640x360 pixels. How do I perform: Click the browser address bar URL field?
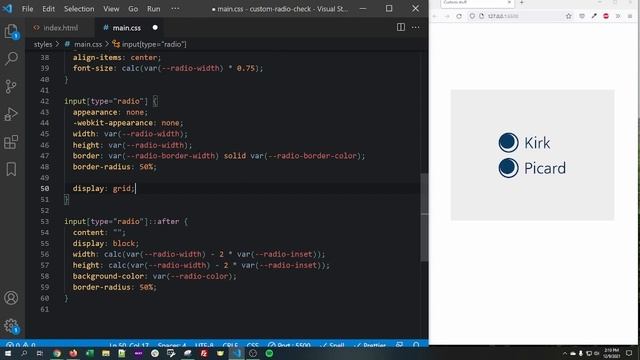click(x=520, y=16)
